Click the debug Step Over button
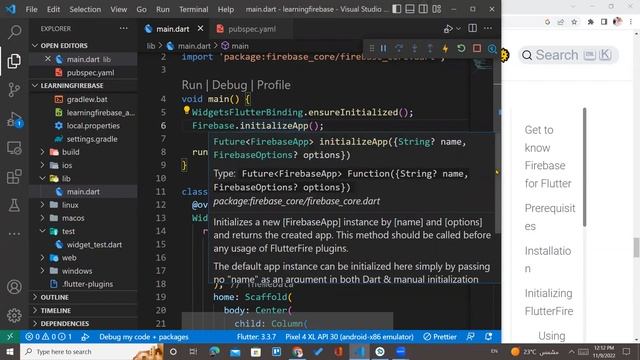The width and height of the screenshot is (640, 360). [x=399, y=49]
